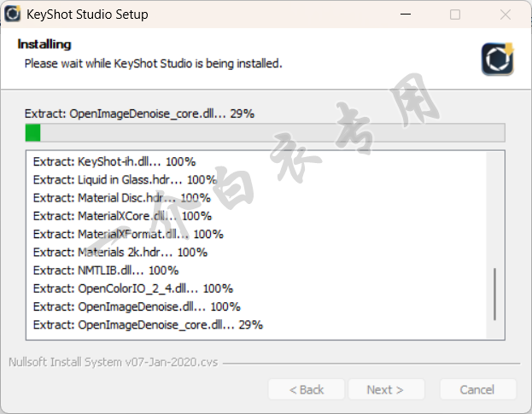
Task: Select the Liquid in Glass.hdr log entry
Action: [125, 180]
